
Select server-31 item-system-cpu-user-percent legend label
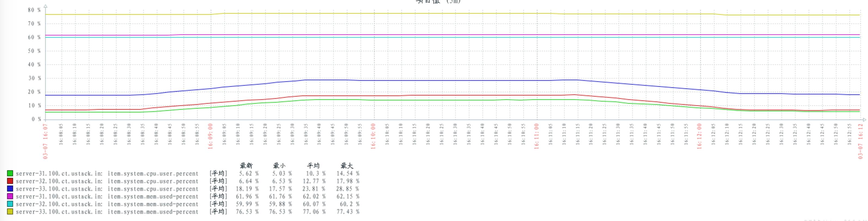point(107,174)
